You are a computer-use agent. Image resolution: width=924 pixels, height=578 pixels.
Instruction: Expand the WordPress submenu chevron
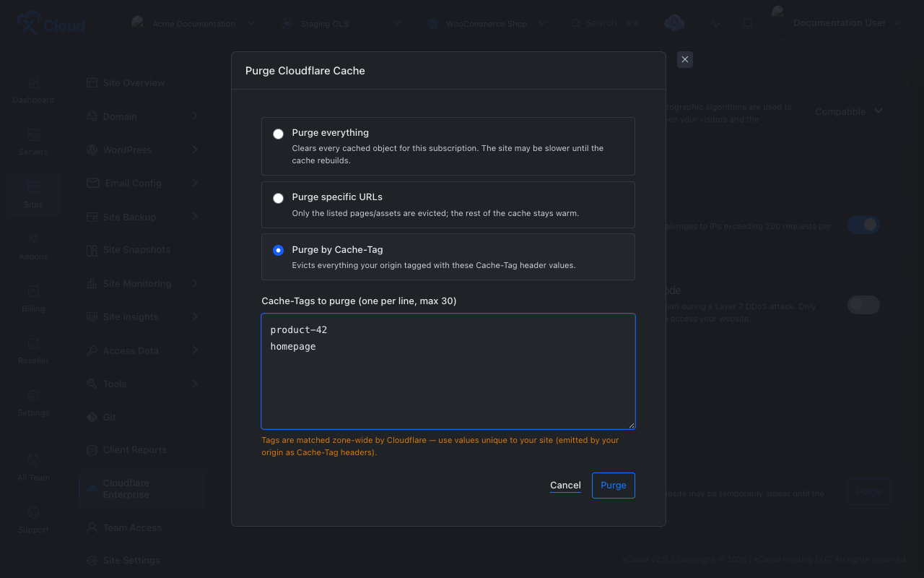[196, 150]
